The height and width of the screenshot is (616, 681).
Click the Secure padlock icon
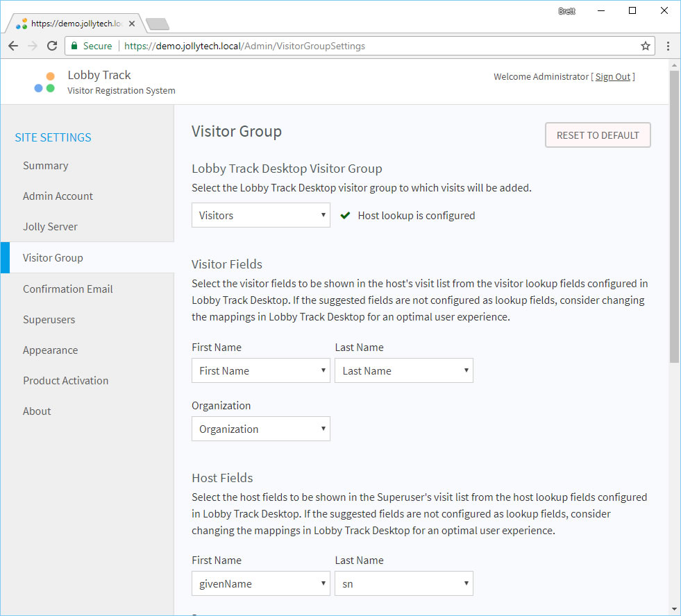pyautogui.click(x=74, y=46)
